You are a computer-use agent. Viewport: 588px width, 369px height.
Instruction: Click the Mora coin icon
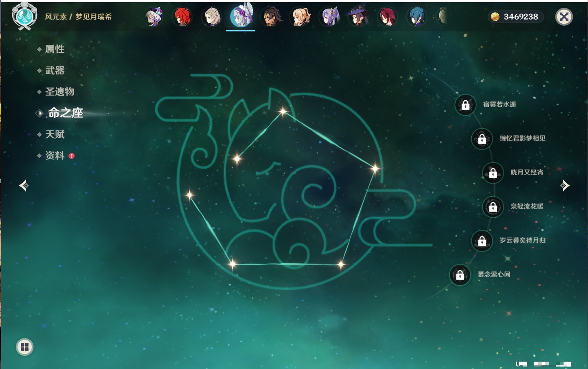coord(495,17)
